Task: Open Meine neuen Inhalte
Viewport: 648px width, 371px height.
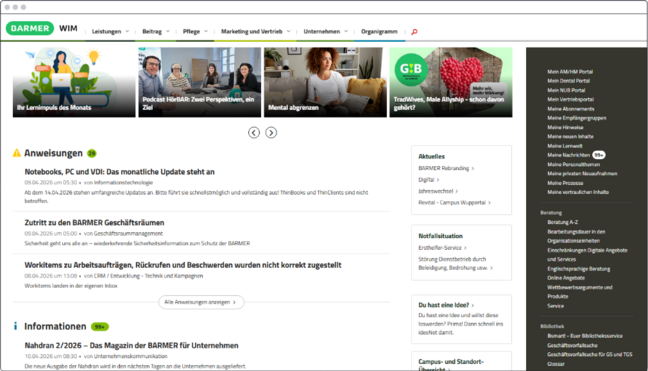Action: (x=570, y=136)
